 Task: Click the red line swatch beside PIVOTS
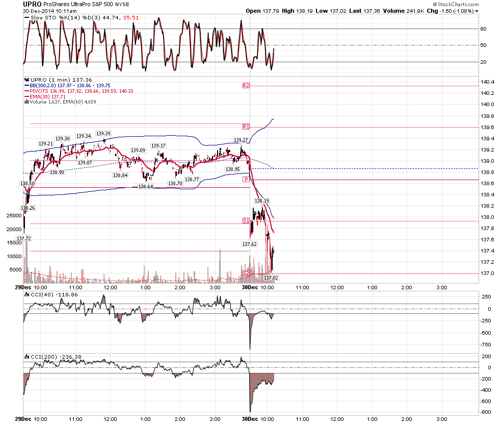point(26,91)
